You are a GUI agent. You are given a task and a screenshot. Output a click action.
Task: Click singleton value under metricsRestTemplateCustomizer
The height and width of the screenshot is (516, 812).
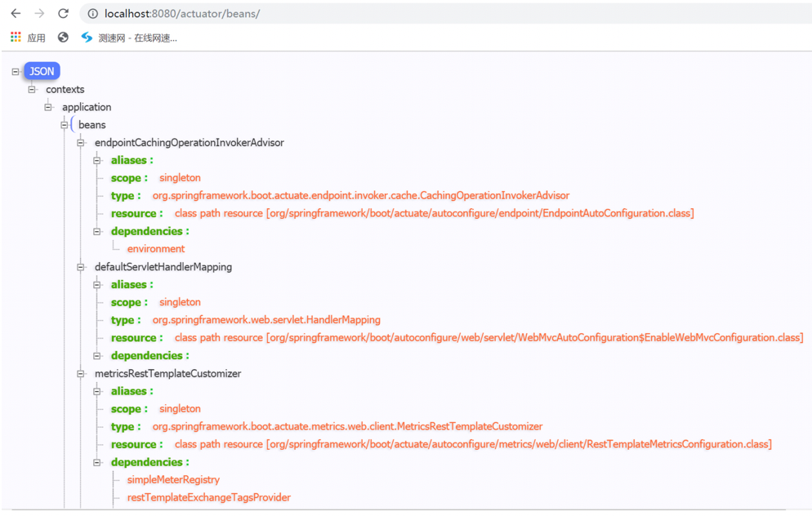click(180, 409)
